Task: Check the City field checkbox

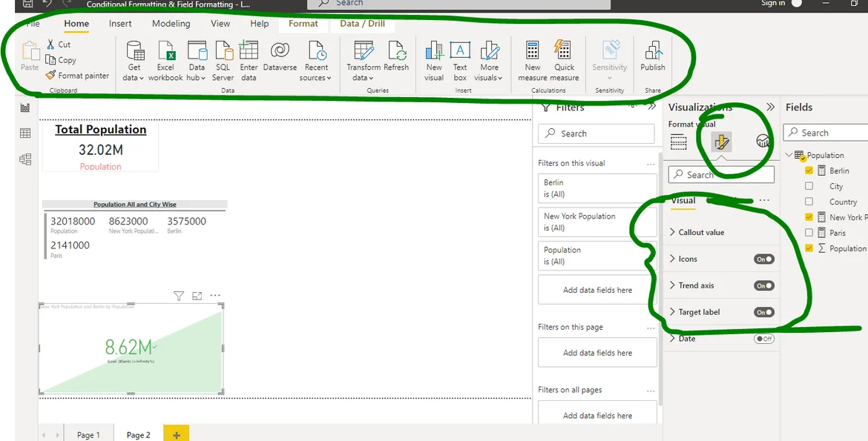Action: pos(809,186)
